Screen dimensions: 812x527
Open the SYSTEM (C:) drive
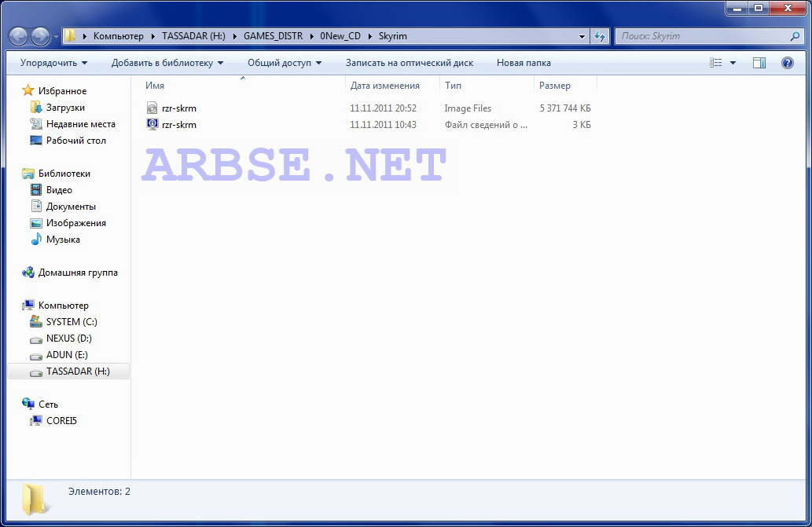(x=72, y=322)
